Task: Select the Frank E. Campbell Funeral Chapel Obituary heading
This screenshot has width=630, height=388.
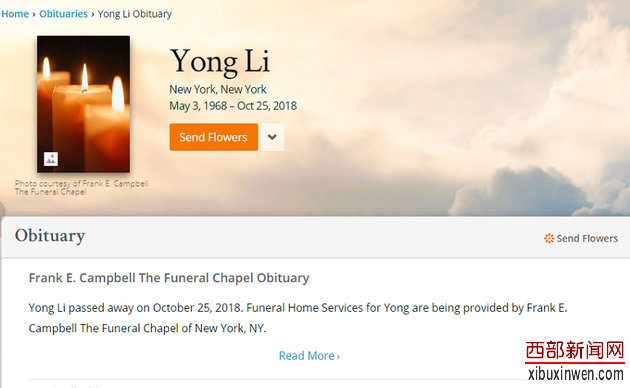Action: coord(169,278)
